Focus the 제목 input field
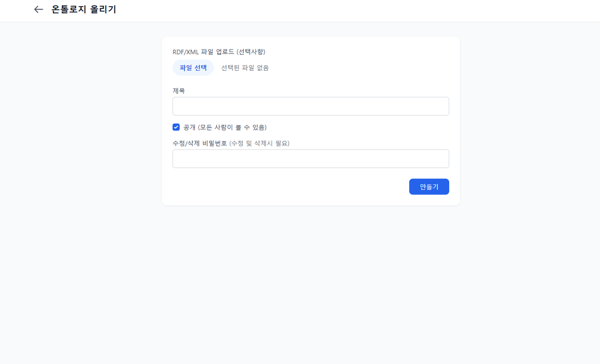This screenshot has width=600, height=364. pos(311,107)
